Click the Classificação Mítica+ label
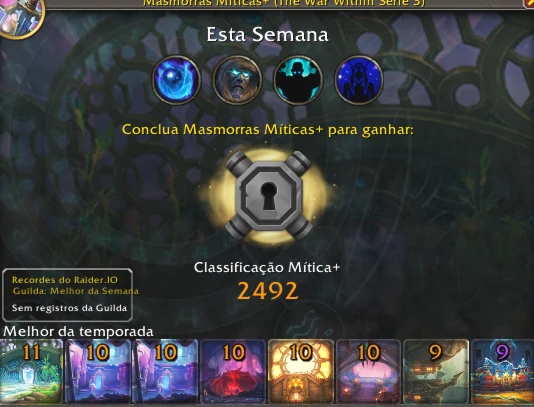 [x=267, y=267]
